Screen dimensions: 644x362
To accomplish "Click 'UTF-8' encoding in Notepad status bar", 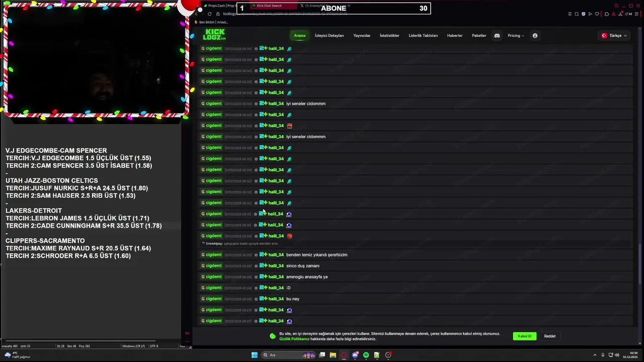I will (x=154, y=346).
